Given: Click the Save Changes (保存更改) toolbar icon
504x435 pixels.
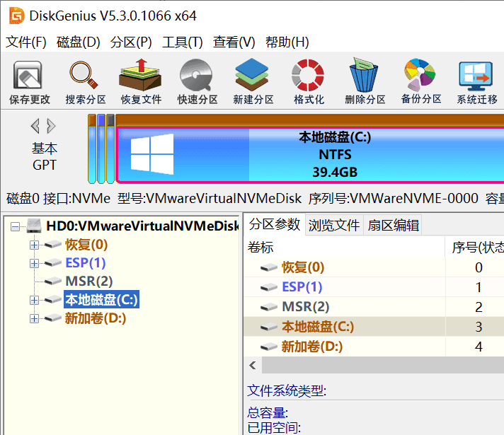Looking at the screenshot, I should (x=29, y=82).
